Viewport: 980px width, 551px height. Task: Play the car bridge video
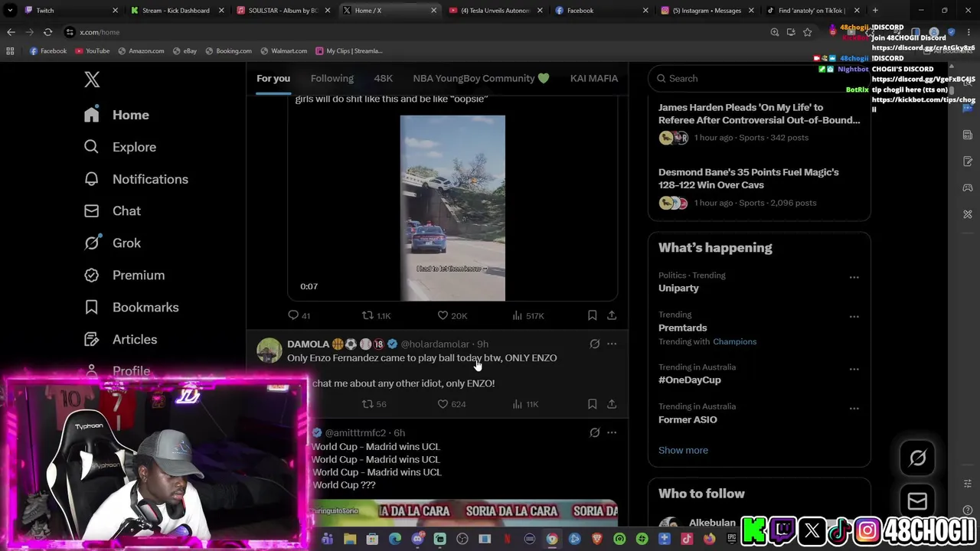[x=452, y=208]
